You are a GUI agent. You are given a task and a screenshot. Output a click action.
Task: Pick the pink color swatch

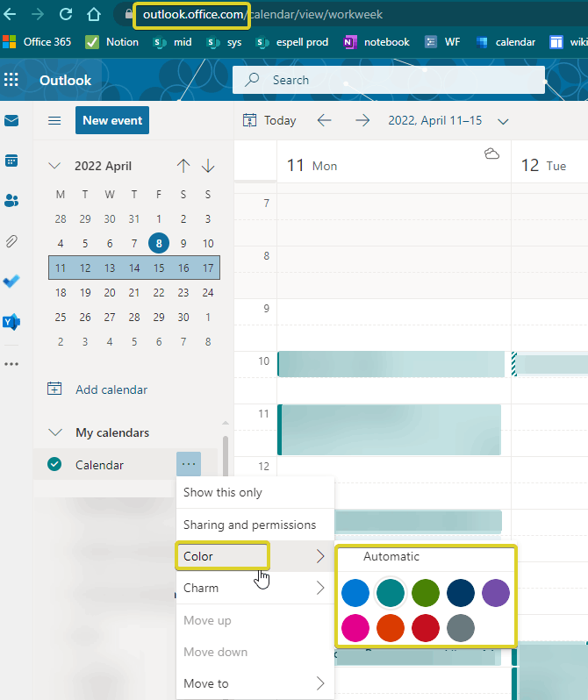click(355, 628)
